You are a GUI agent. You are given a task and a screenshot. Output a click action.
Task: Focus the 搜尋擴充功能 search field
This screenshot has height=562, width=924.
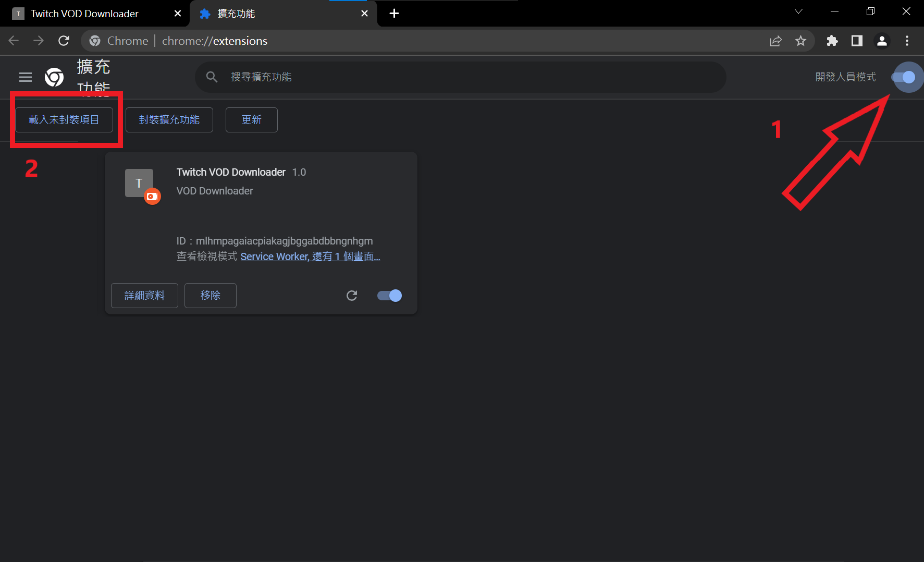[x=461, y=77]
